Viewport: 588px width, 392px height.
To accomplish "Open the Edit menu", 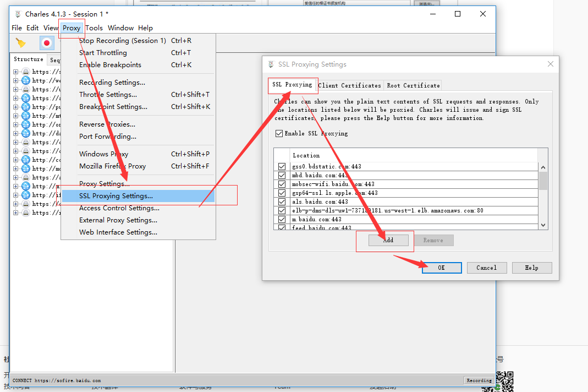I will (32, 28).
